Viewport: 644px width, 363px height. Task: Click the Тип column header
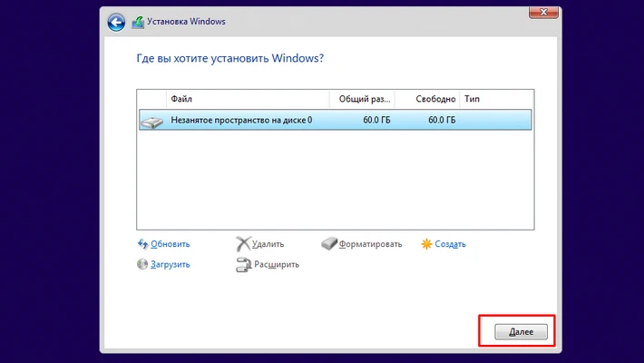[496, 99]
